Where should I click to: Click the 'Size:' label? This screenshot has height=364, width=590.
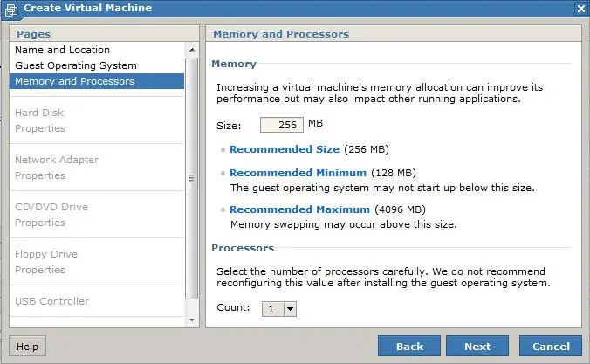(229, 126)
